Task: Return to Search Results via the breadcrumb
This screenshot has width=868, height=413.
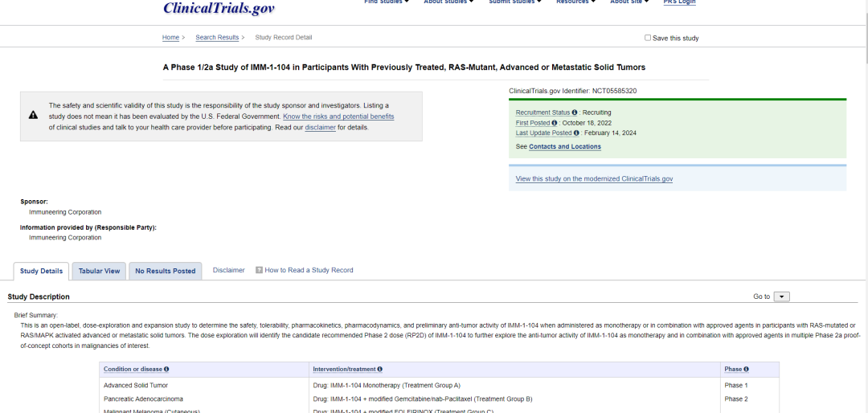Action: click(x=217, y=38)
